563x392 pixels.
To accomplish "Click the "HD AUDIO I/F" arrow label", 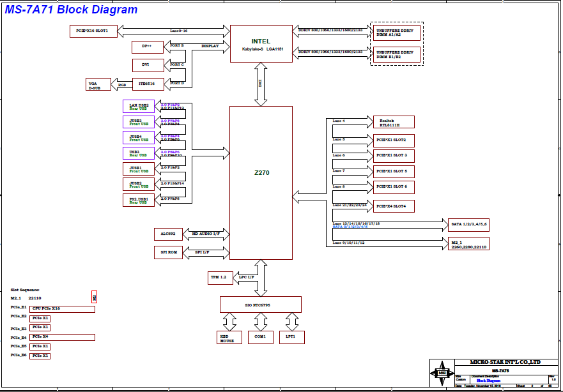I will click(206, 234).
